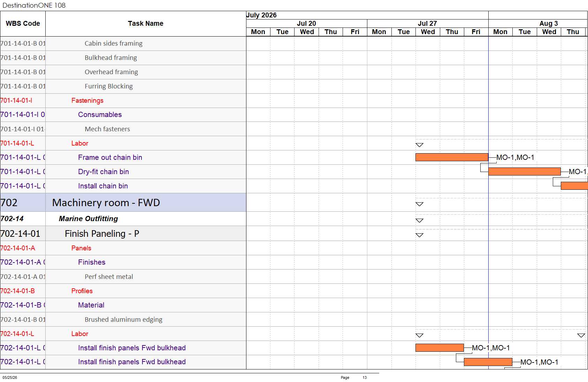Click the Frame out chain bin Gantt bar
Image resolution: width=588 pixels, height=382 pixels.
[452, 157]
